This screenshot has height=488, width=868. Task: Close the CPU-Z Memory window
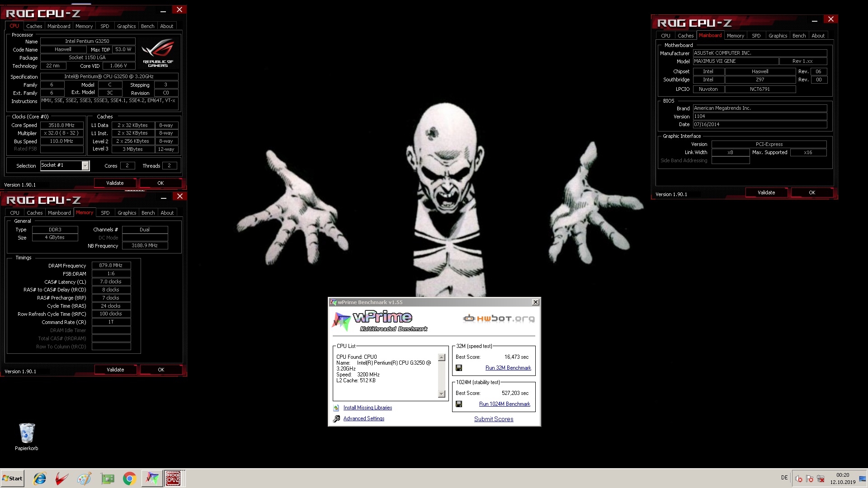pyautogui.click(x=180, y=196)
